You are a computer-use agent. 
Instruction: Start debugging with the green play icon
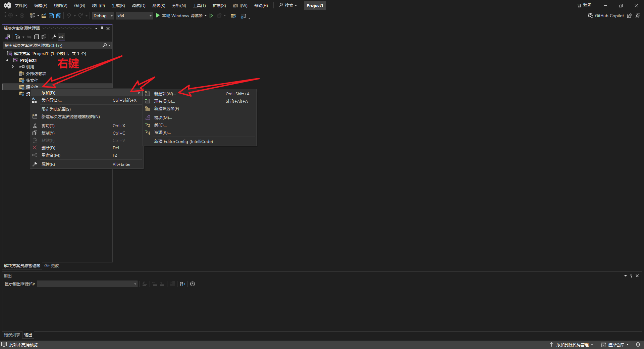click(158, 15)
